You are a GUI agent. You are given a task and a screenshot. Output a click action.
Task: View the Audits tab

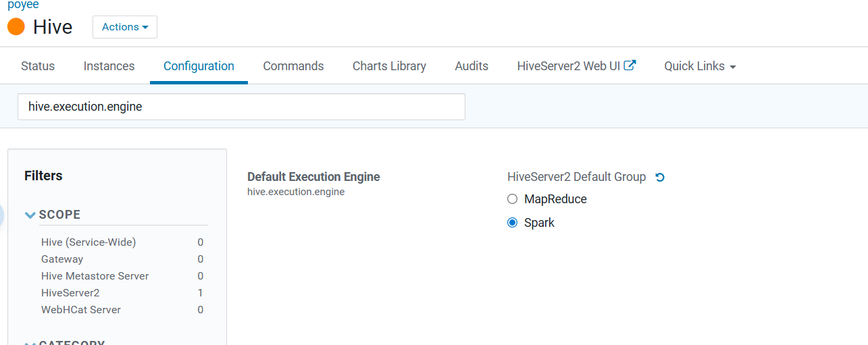471,66
